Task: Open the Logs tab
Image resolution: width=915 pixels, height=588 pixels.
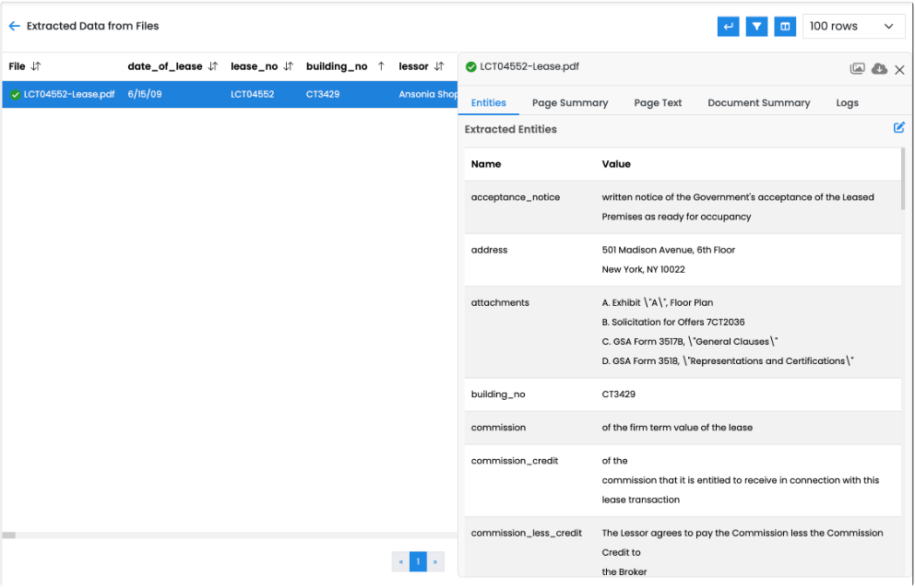Action: (848, 102)
